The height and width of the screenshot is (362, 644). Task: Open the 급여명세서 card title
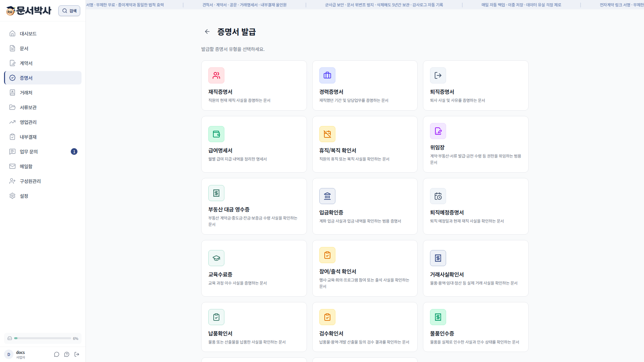coord(220,150)
